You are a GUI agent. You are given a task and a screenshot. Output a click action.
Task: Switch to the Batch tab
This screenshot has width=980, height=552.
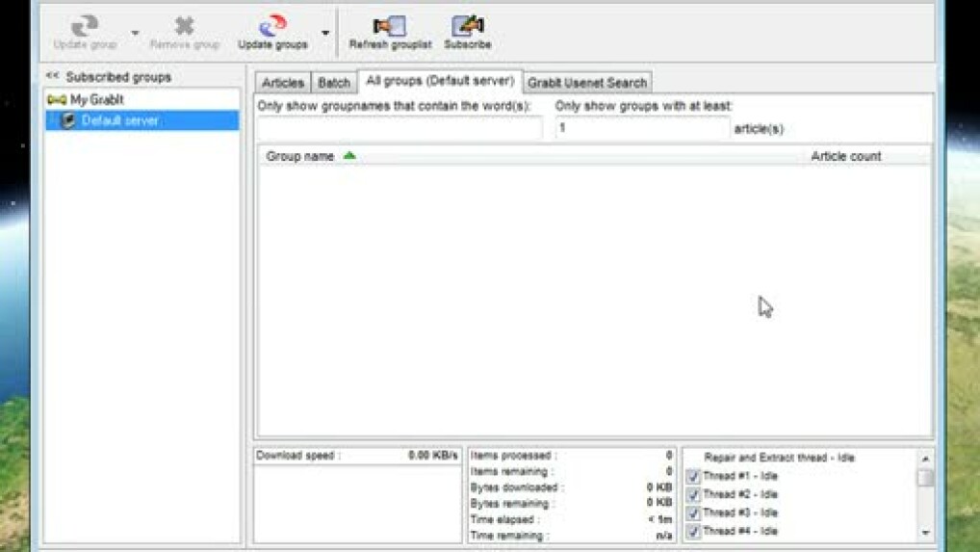(x=334, y=83)
